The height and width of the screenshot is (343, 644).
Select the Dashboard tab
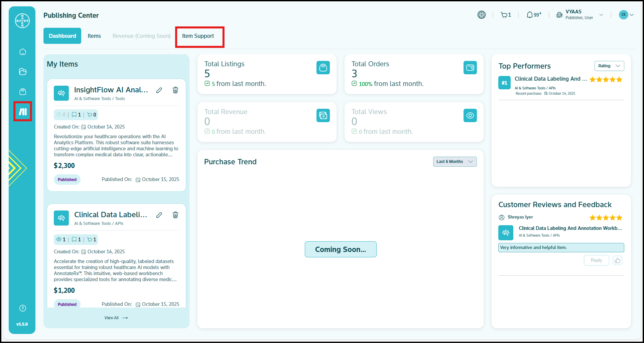[x=62, y=36]
